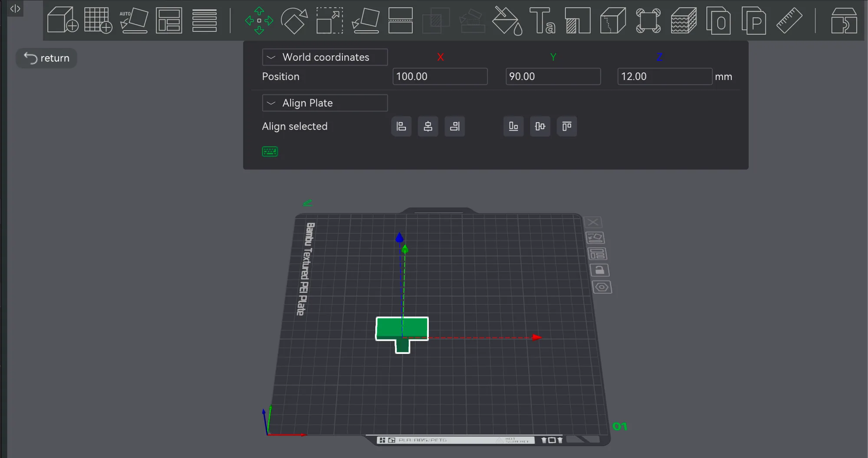Open the Align Plate dropdown
The height and width of the screenshot is (458, 868).
[x=325, y=103]
